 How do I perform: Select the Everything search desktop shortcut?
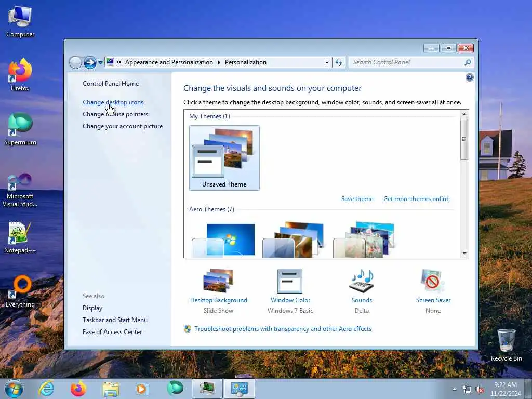pos(20,292)
